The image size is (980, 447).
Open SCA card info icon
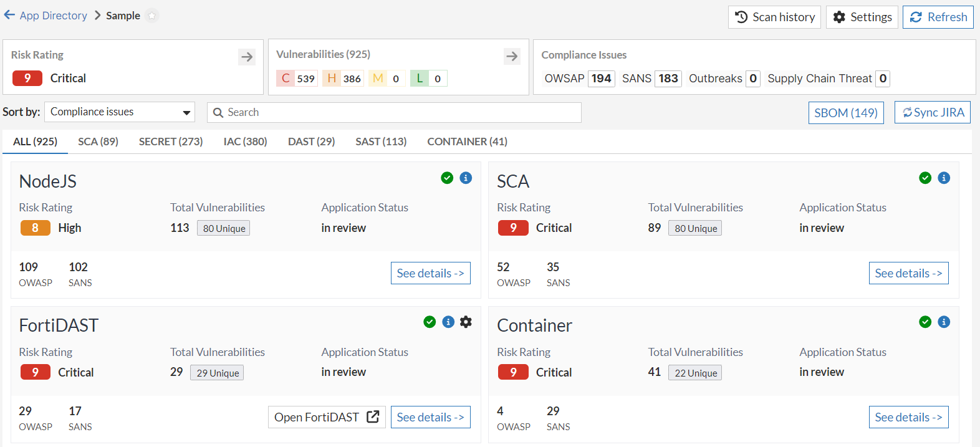click(944, 178)
